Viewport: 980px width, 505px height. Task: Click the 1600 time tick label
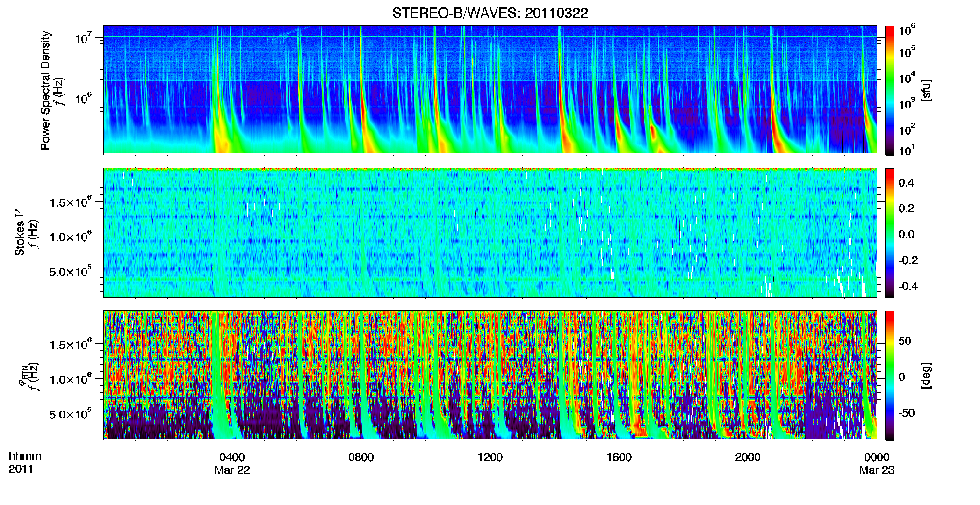point(619,457)
